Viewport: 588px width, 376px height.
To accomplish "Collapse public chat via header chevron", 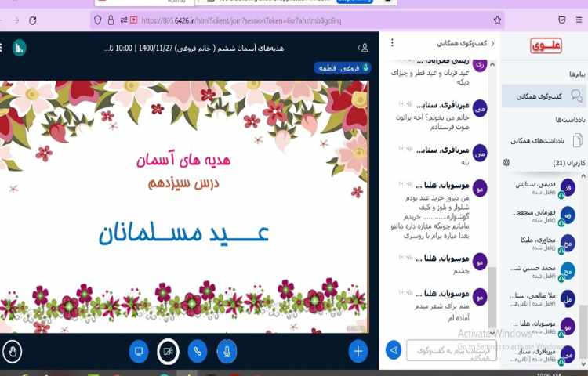I will [493, 43].
